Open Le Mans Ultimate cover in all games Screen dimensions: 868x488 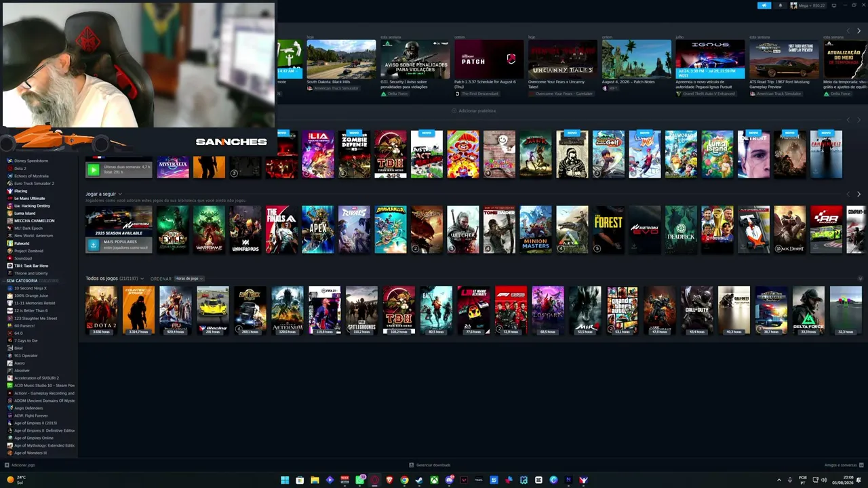coord(473,310)
